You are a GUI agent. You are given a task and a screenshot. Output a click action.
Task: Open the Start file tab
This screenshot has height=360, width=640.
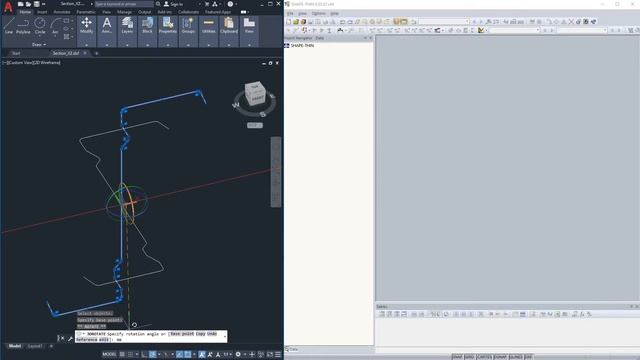click(16, 53)
